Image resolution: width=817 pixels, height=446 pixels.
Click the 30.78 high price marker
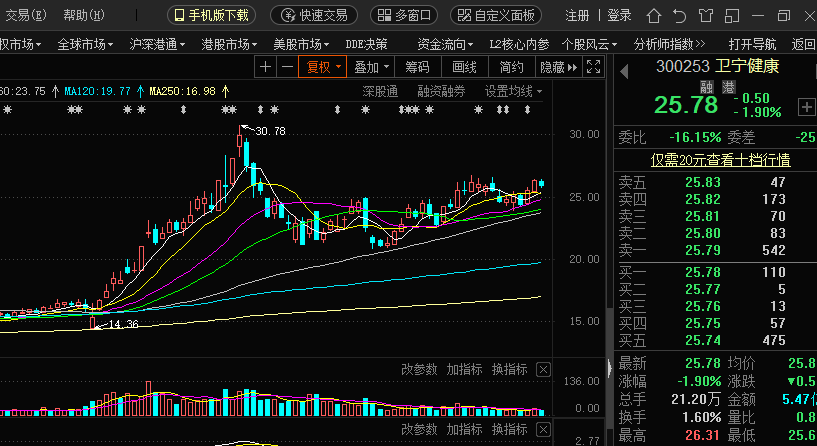(x=270, y=131)
